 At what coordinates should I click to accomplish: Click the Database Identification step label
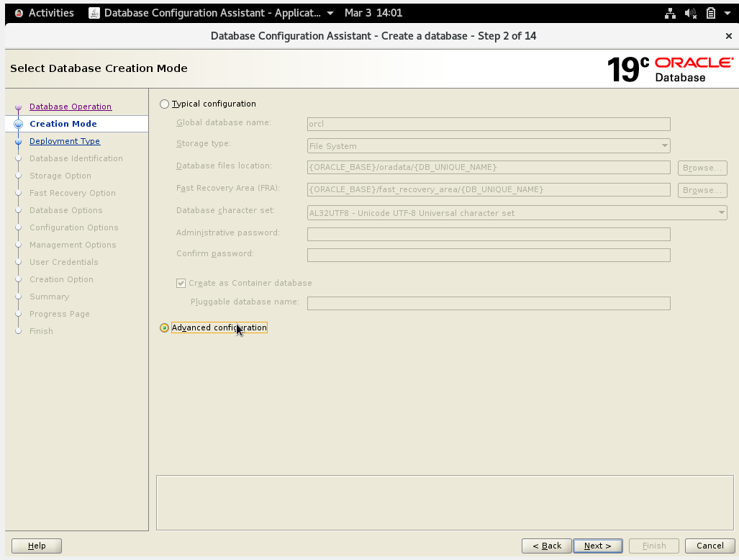pos(76,158)
